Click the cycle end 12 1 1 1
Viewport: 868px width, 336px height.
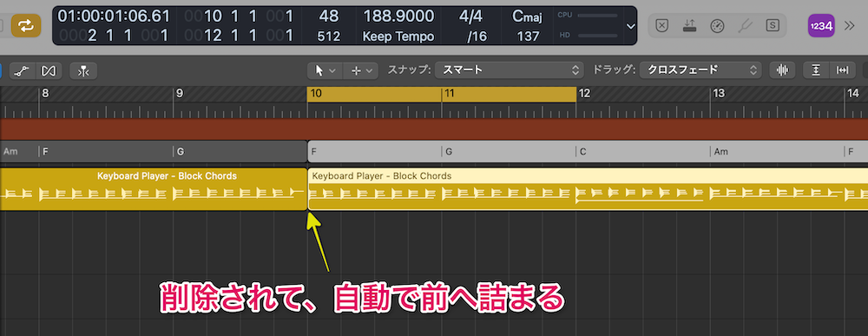[x=240, y=36]
